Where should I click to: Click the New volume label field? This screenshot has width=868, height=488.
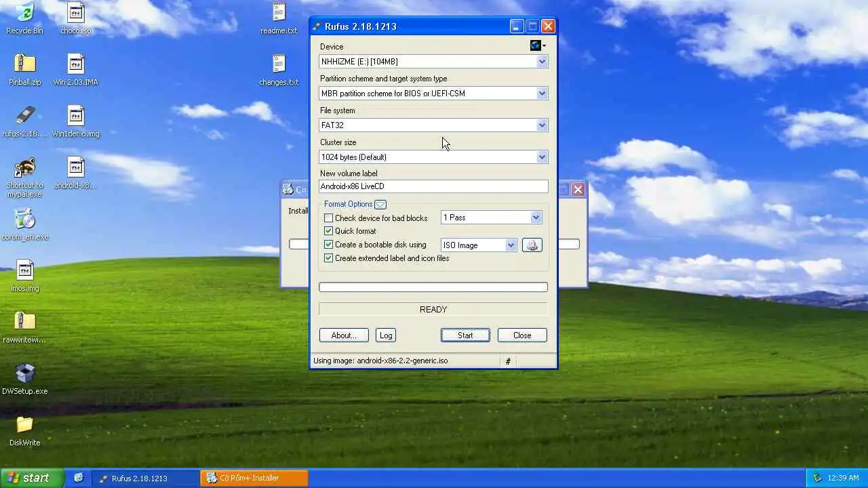(x=433, y=186)
